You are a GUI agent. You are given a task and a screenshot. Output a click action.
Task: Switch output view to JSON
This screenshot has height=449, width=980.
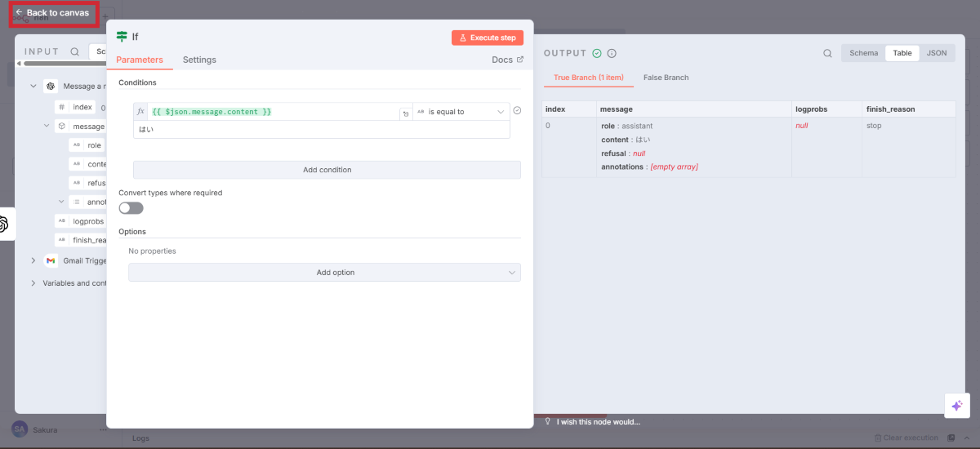tap(937, 53)
